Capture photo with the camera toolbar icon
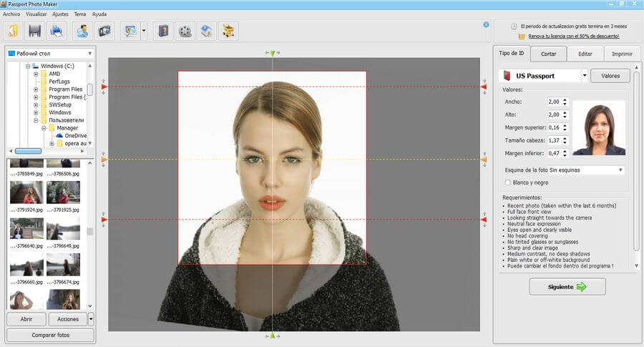 (x=104, y=31)
